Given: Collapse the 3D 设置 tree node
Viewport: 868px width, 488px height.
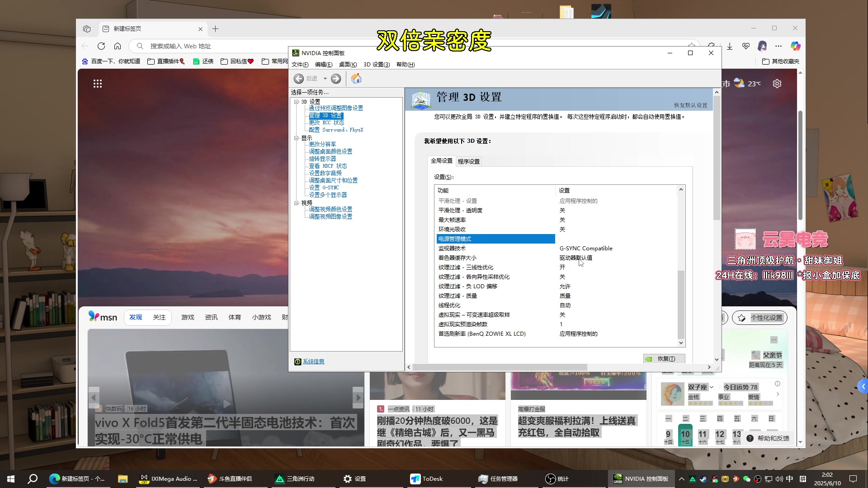Looking at the screenshot, I should 297,102.
